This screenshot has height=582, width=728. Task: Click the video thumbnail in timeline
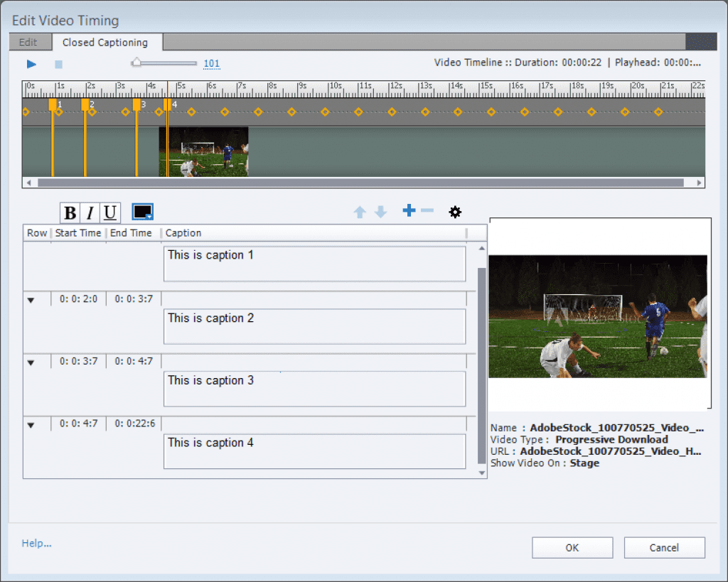pyautogui.click(x=203, y=152)
